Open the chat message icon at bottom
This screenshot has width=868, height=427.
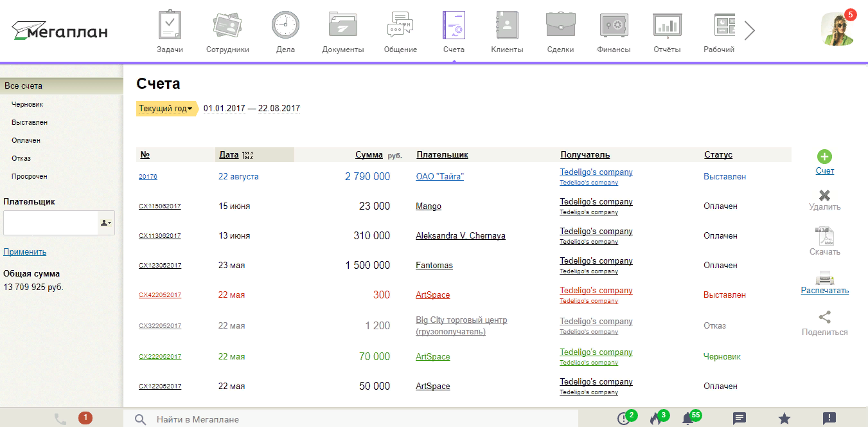click(x=740, y=419)
